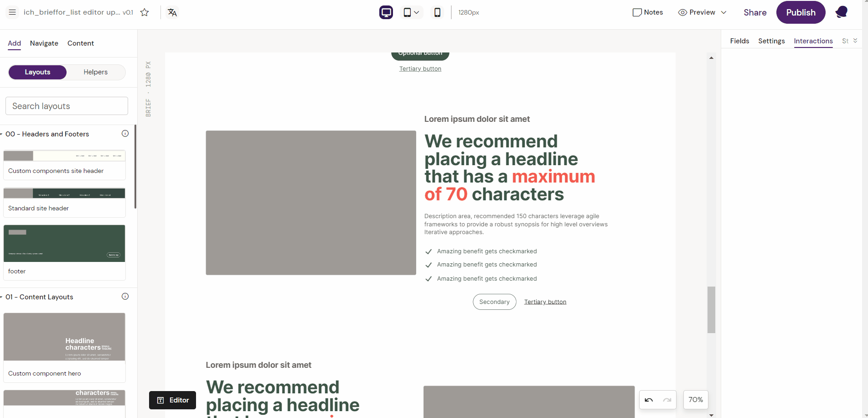Click the 70% zoom level control
This screenshot has width=868, height=418.
click(695, 399)
